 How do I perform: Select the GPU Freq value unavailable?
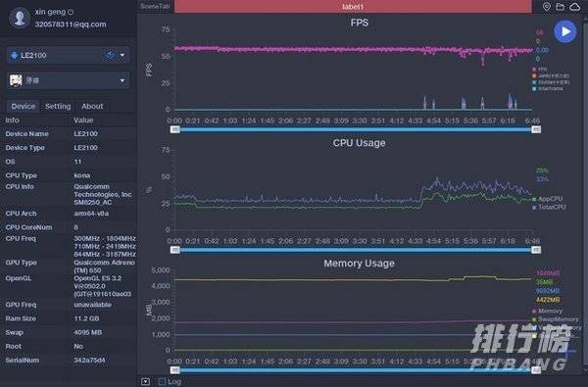click(93, 305)
